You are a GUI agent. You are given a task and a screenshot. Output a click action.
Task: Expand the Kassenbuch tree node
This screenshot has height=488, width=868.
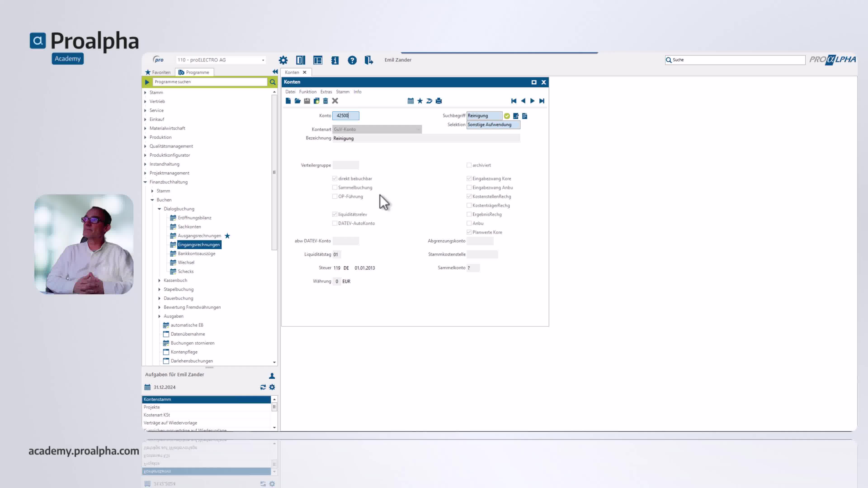tap(159, 280)
